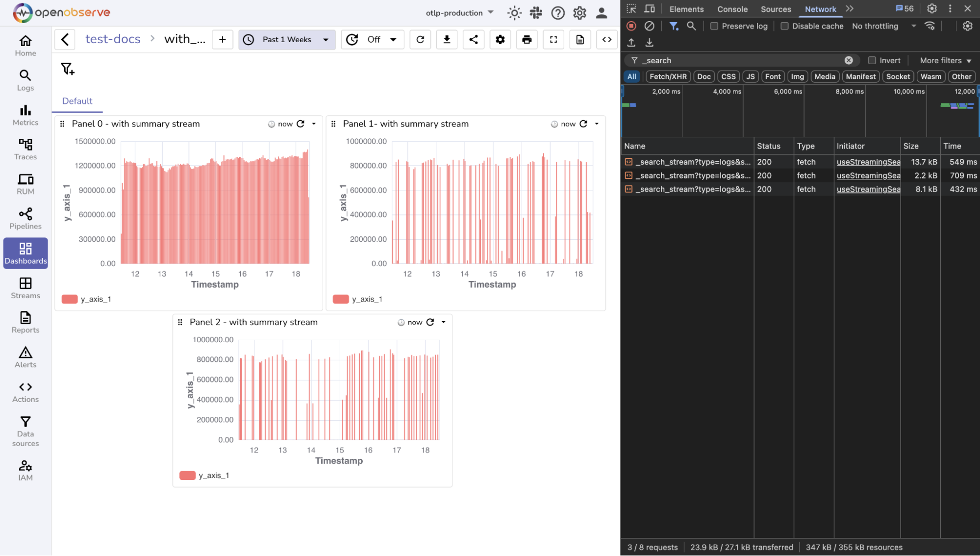This screenshot has height=556, width=980.
Task: Go to the Traces page
Action: pyautogui.click(x=25, y=149)
